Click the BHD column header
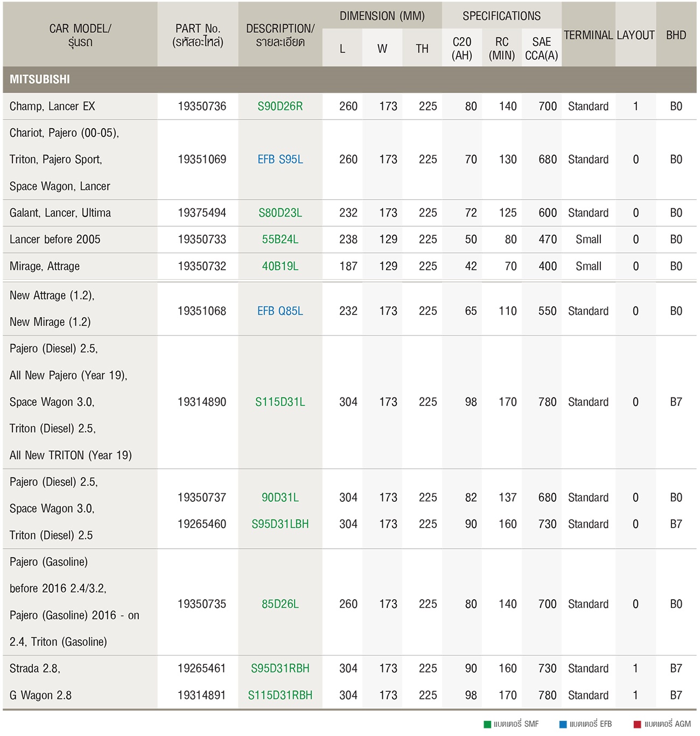 [676, 35]
